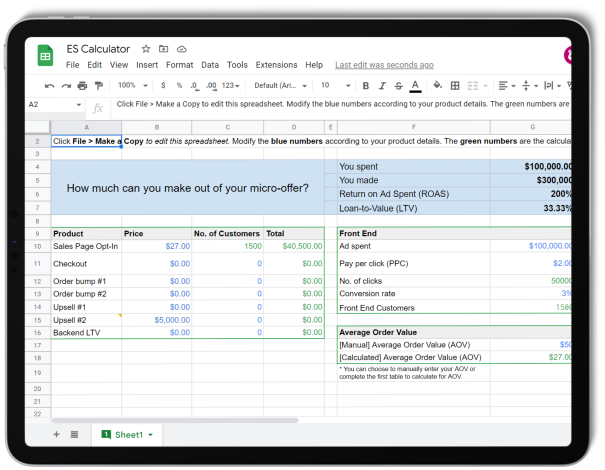605x470 pixels.
Task: Select the $27.00 price cell
Action: (x=157, y=246)
